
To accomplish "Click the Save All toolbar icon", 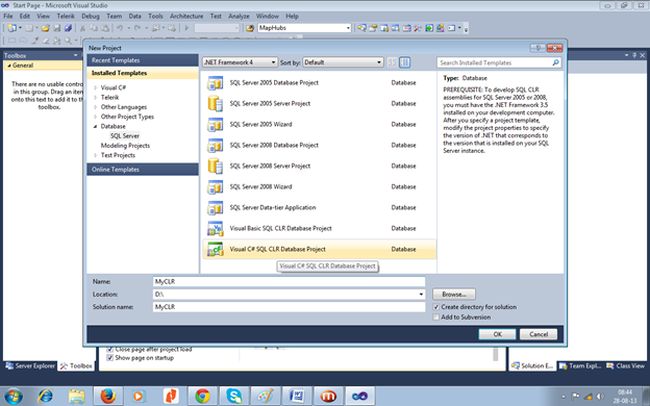I will (68, 28).
